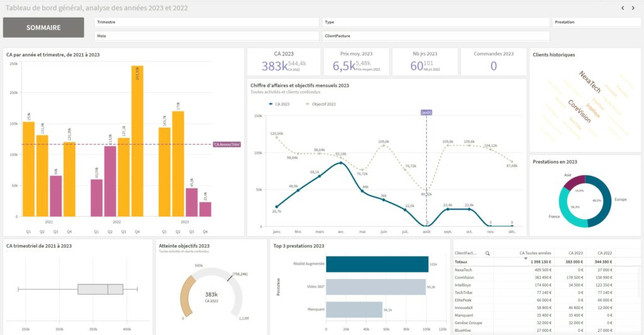Select the juin CA 2023 point at 36k
This screenshot has height=335, width=644.
384,200
